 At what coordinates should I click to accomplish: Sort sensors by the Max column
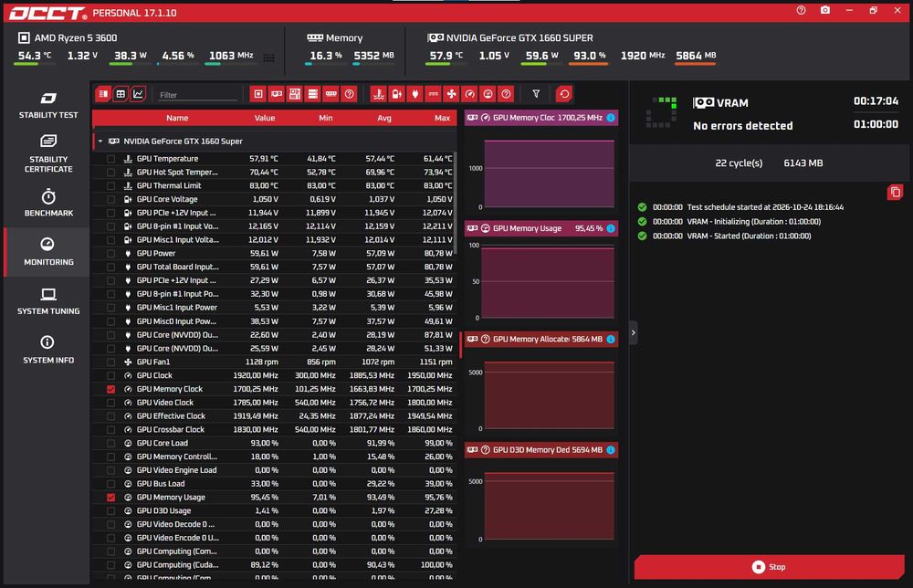click(x=442, y=118)
